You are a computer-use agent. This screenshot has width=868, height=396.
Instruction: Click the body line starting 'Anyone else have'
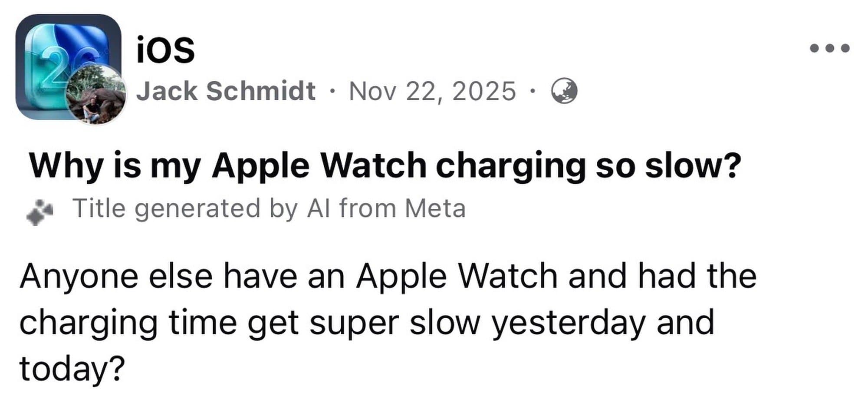pos(388,276)
